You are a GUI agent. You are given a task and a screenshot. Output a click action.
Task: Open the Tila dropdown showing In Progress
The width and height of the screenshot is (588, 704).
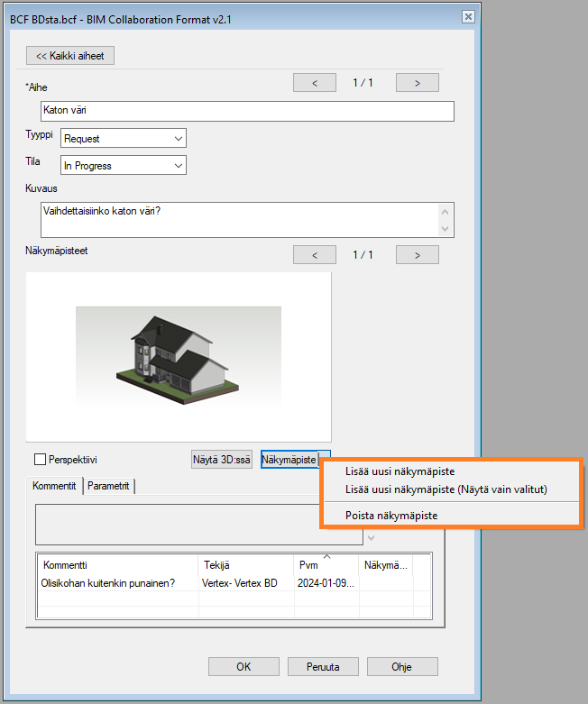(x=123, y=166)
